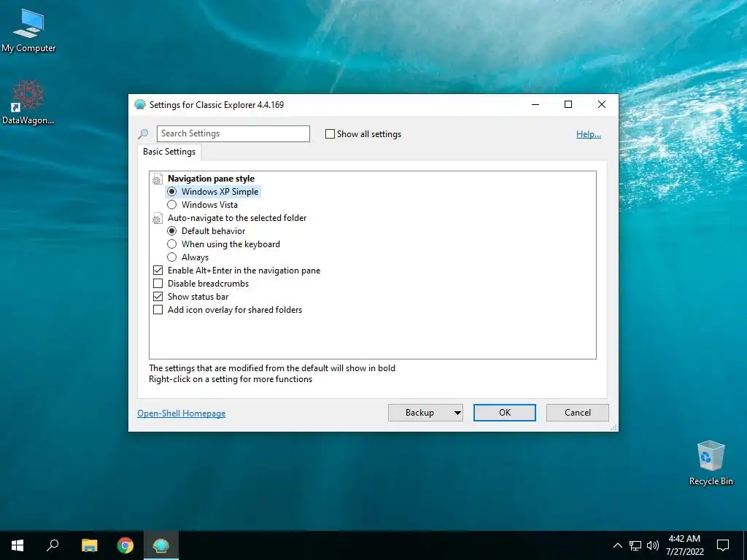Click the search magnifier icon beside Search Settings
Screen dimensions: 747x560
(x=143, y=134)
